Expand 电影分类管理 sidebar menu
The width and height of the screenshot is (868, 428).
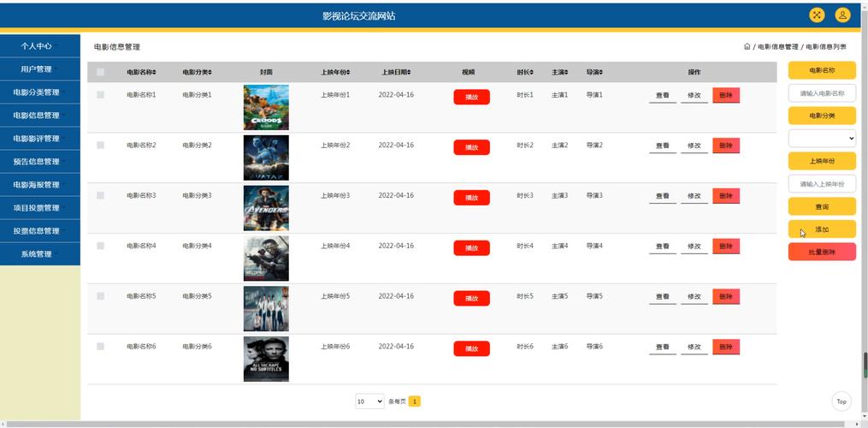click(x=40, y=92)
